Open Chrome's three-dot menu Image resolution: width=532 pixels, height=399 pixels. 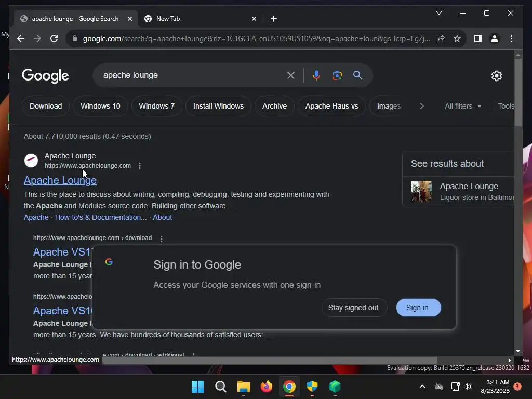[x=511, y=38]
